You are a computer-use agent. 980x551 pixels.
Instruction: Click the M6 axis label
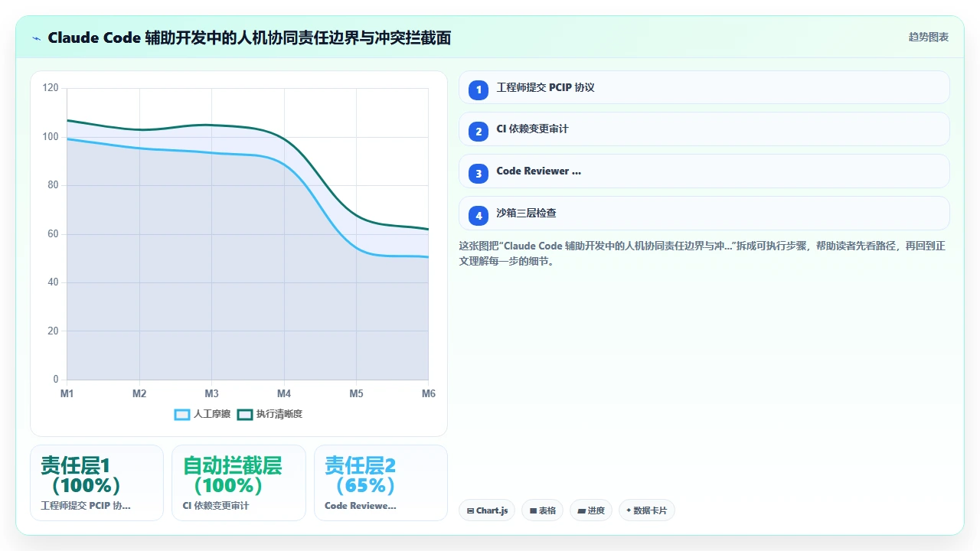tap(429, 393)
